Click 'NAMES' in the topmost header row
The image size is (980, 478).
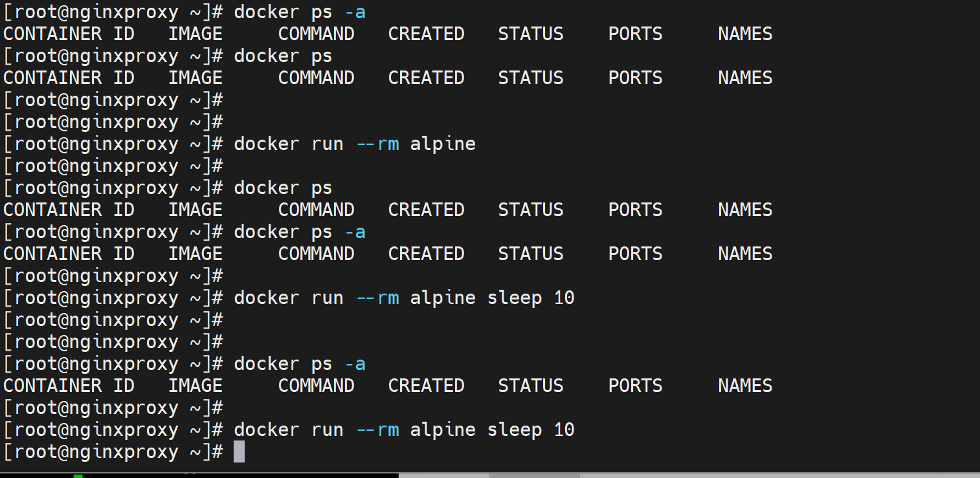click(745, 34)
